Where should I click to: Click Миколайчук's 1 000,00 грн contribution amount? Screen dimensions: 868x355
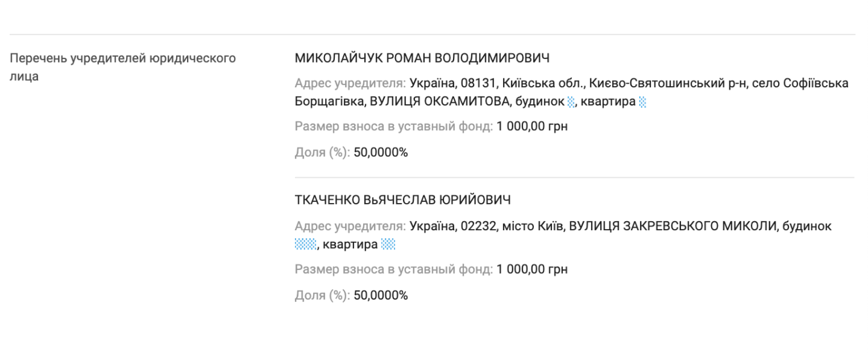[532, 127]
